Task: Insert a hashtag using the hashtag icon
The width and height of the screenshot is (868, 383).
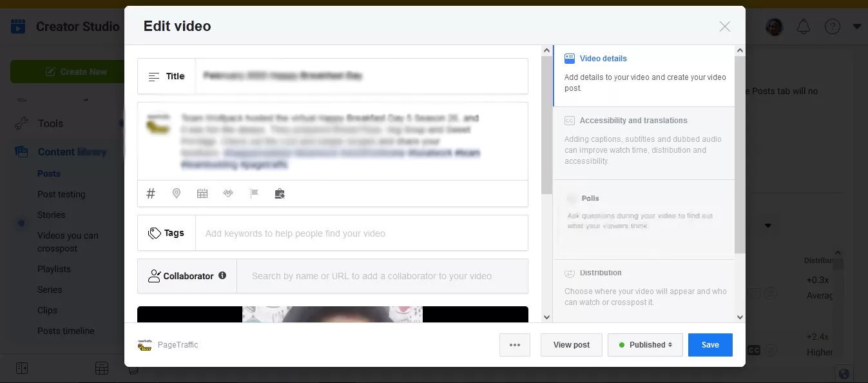Action: 151,193
